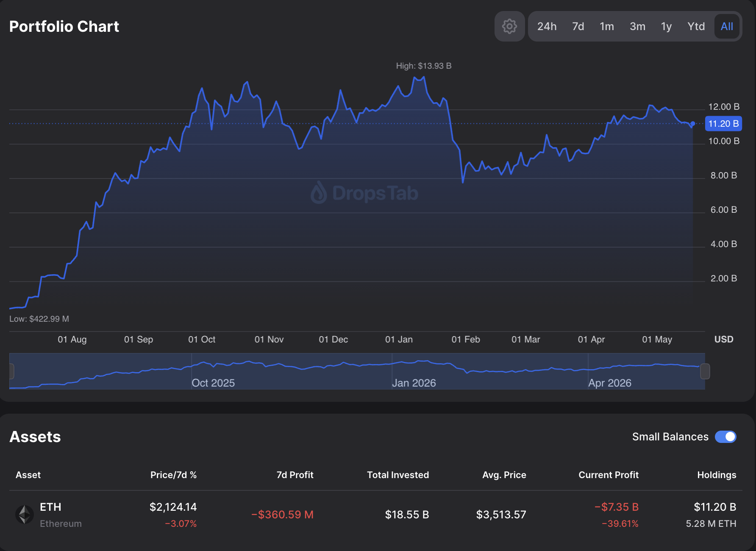Click the current value dot on chart line
This screenshot has width=756, height=551.
pos(692,124)
